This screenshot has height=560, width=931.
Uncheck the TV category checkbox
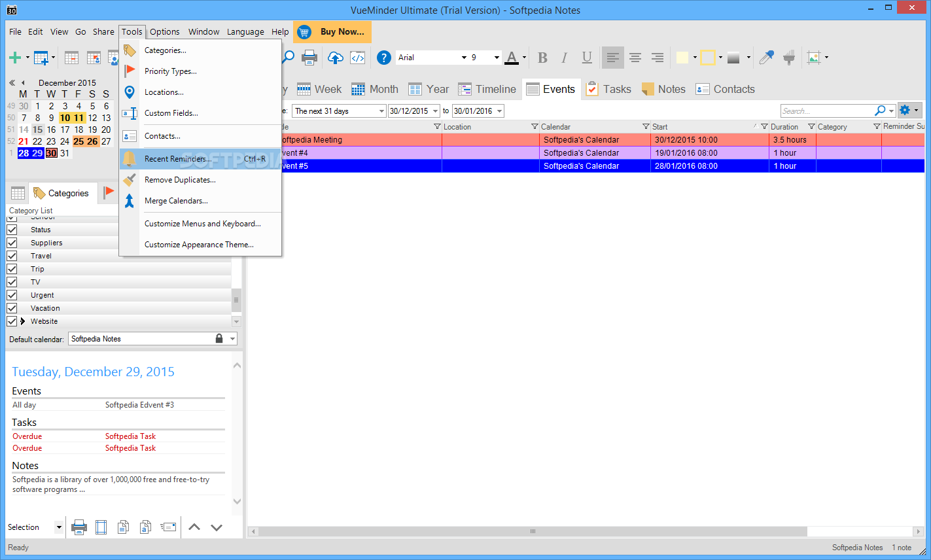coord(12,282)
